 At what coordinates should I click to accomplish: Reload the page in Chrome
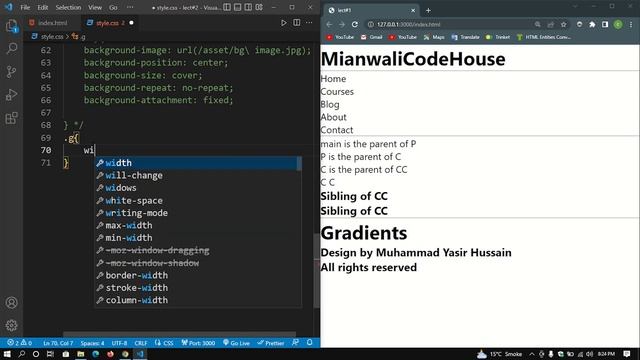click(355, 24)
